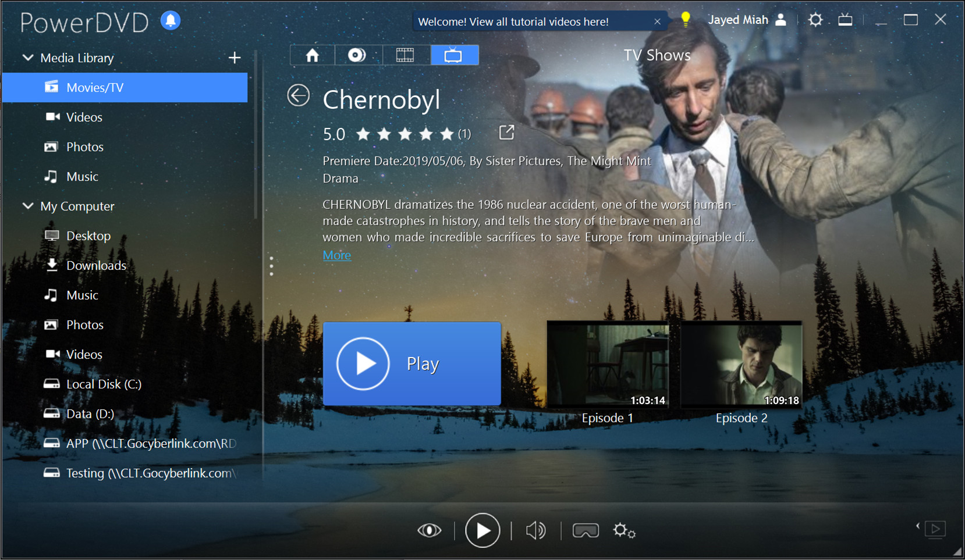
Task: Collapse the Media Library section
Action: pos(27,58)
